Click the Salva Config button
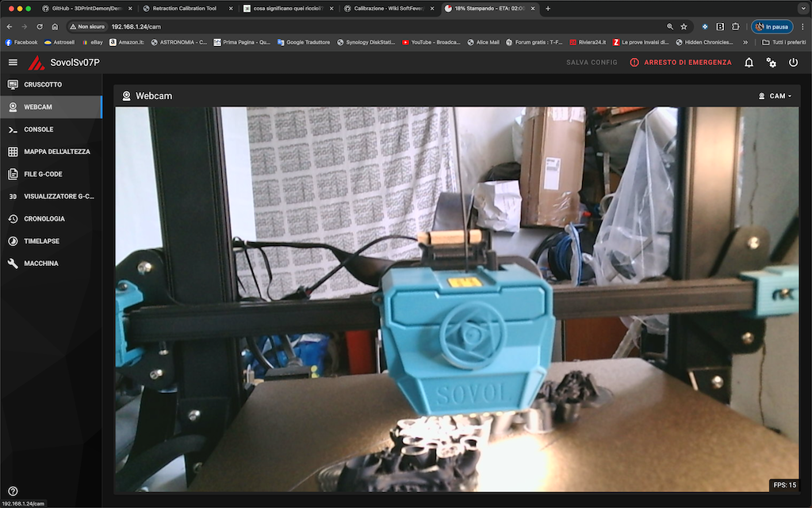 click(x=592, y=62)
